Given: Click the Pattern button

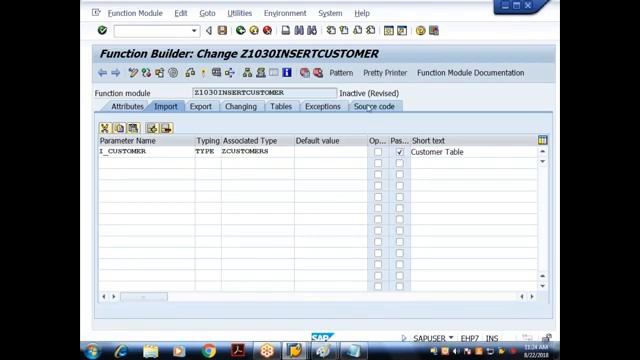Looking at the screenshot, I should point(341,73).
